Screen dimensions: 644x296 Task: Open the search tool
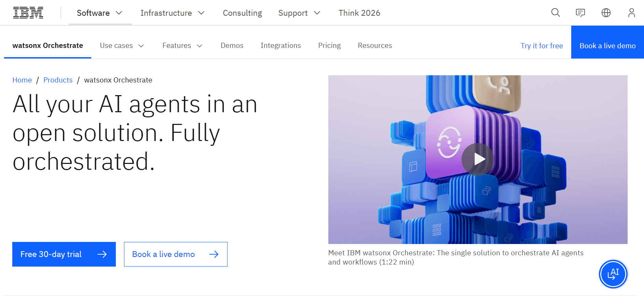click(x=555, y=13)
